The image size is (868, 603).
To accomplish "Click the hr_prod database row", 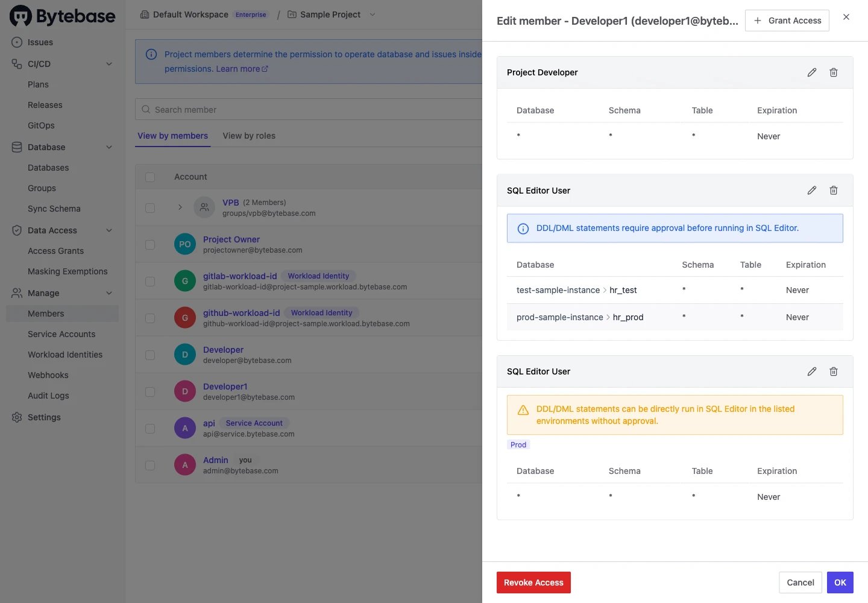I will pyautogui.click(x=675, y=317).
